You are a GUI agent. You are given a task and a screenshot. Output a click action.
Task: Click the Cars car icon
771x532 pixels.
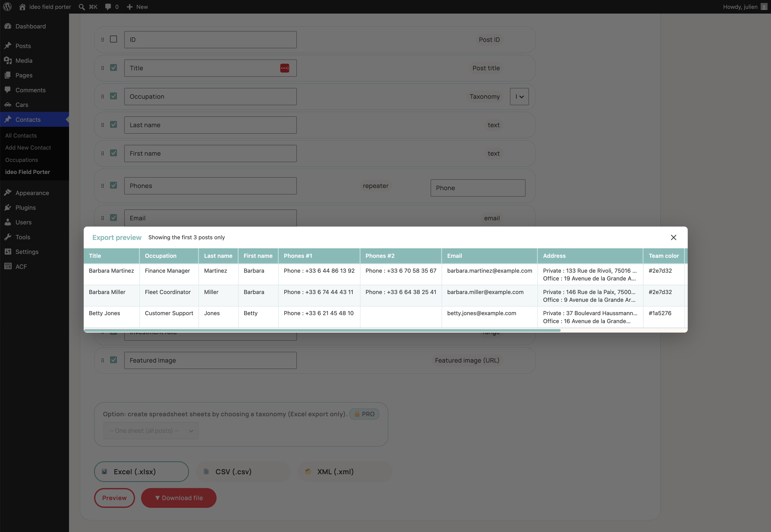coord(8,105)
